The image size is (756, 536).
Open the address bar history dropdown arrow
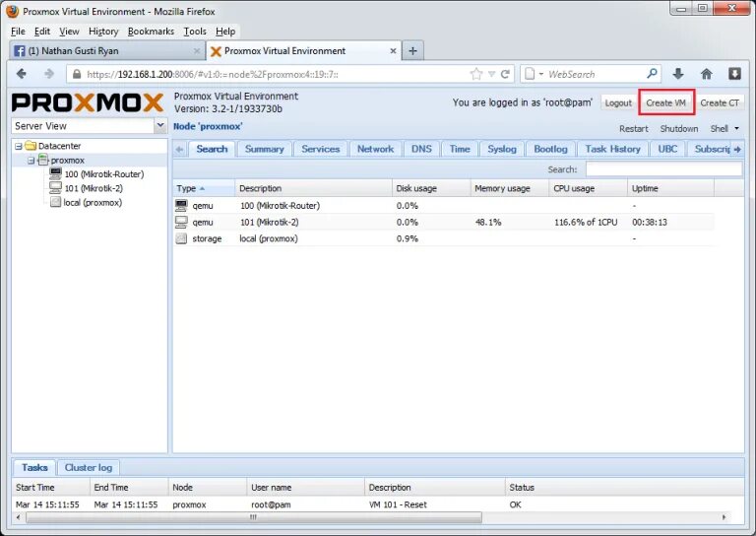pos(491,74)
